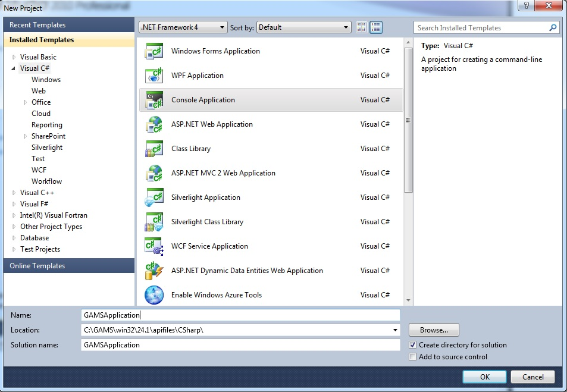Screen dimensions: 567x392
Task: Select the Class Library template icon
Action: [x=154, y=149]
